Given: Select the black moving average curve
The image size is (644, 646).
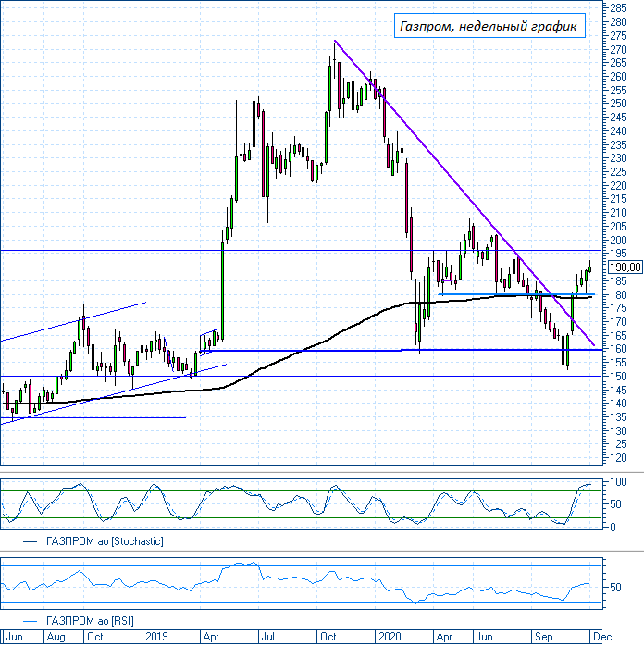Looking at the screenshot, I should tap(296, 354).
